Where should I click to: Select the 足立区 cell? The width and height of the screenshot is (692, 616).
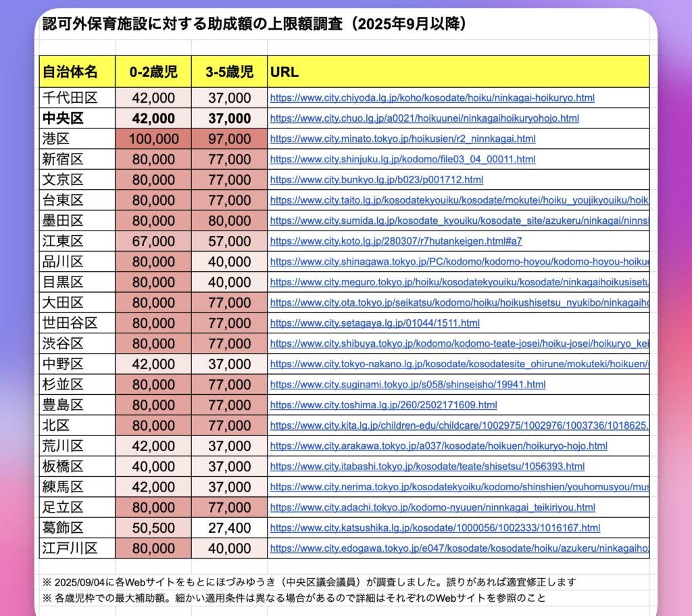pyautogui.click(x=77, y=507)
